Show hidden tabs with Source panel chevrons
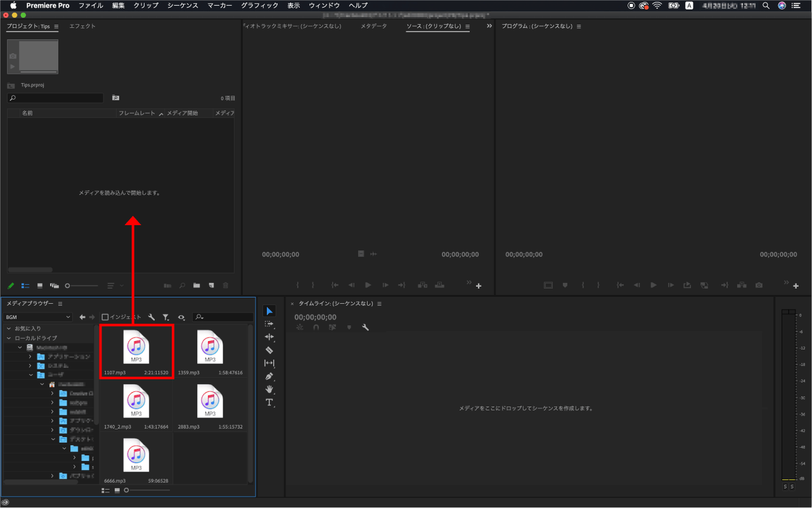Screen dimensions: 812x508 coord(489,26)
